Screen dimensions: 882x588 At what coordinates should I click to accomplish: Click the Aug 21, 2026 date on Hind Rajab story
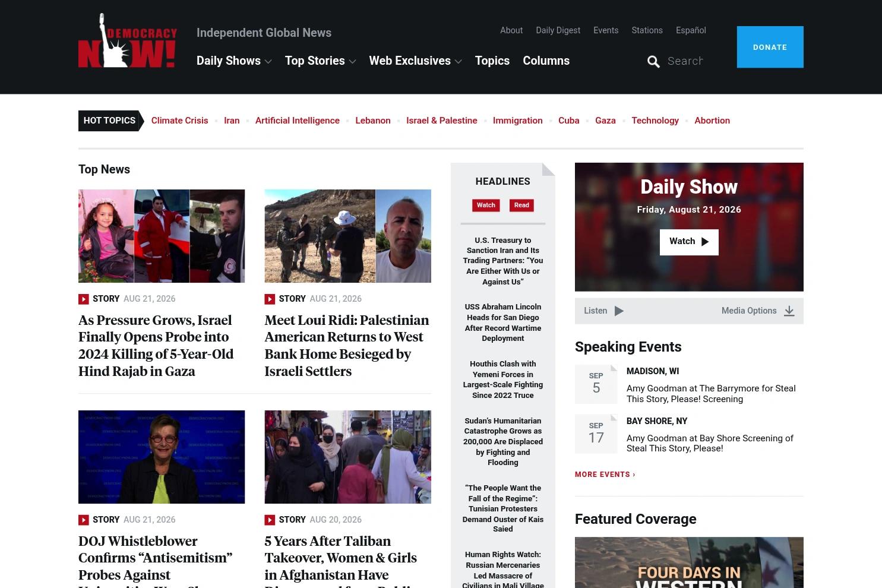150,299
